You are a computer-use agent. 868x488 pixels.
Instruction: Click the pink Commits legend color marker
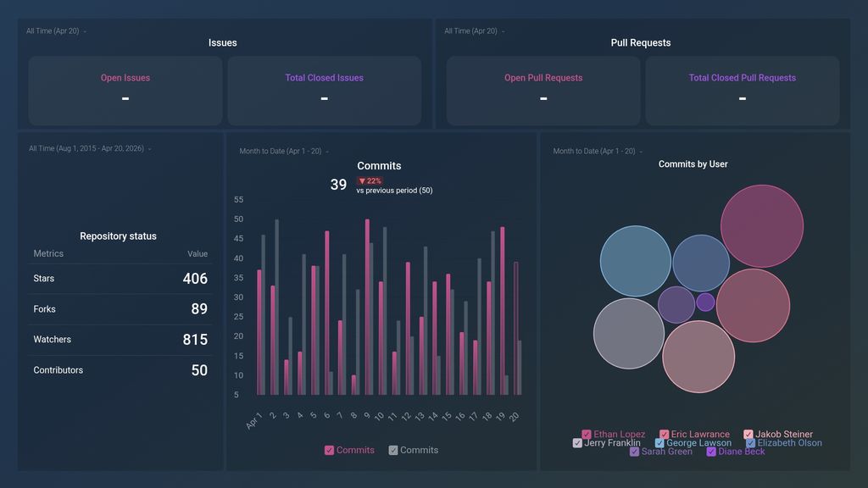[329, 450]
